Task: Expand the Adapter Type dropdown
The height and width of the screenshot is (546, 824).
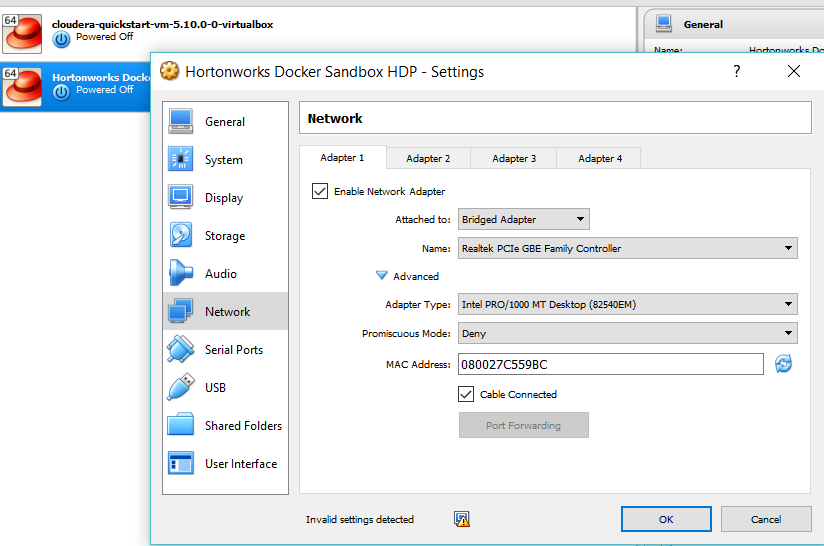Action: click(x=627, y=304)
